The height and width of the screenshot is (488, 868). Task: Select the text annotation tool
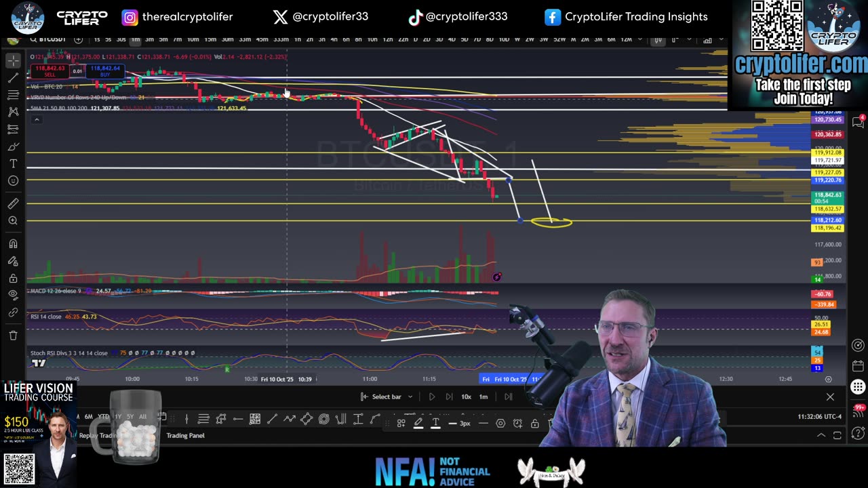(13, 163)
